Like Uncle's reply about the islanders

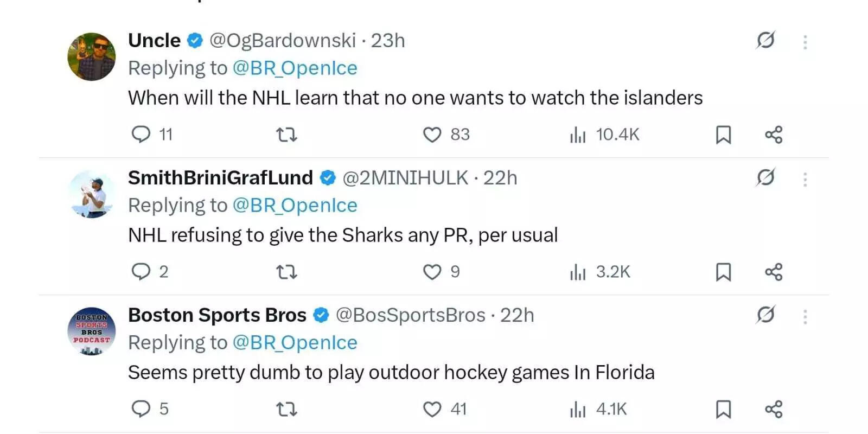pyautogui.click(x=432, y=135)
